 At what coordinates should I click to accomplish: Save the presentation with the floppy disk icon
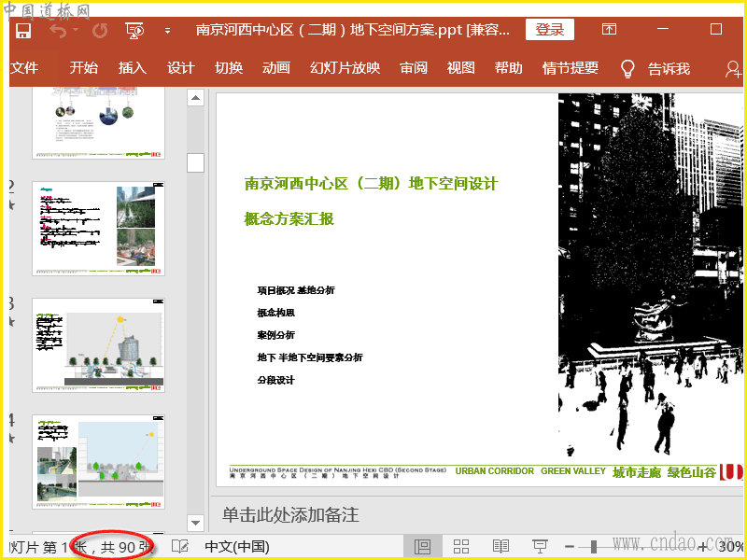point(22,30)
